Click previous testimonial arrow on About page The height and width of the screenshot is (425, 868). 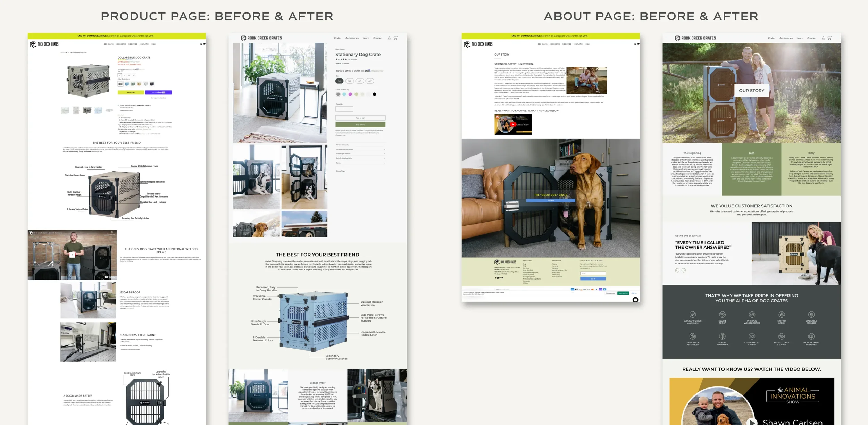[677, 270]
